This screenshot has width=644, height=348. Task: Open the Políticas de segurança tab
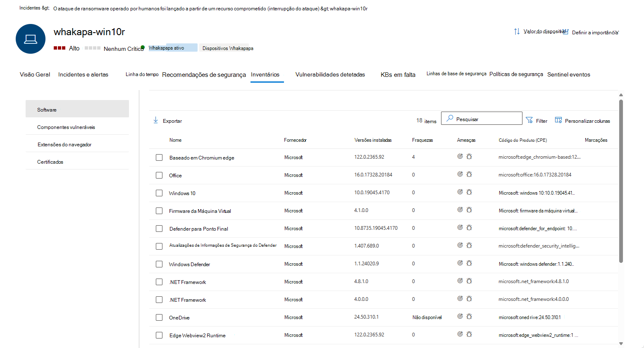pyautogui.click(x=516, y=74)
